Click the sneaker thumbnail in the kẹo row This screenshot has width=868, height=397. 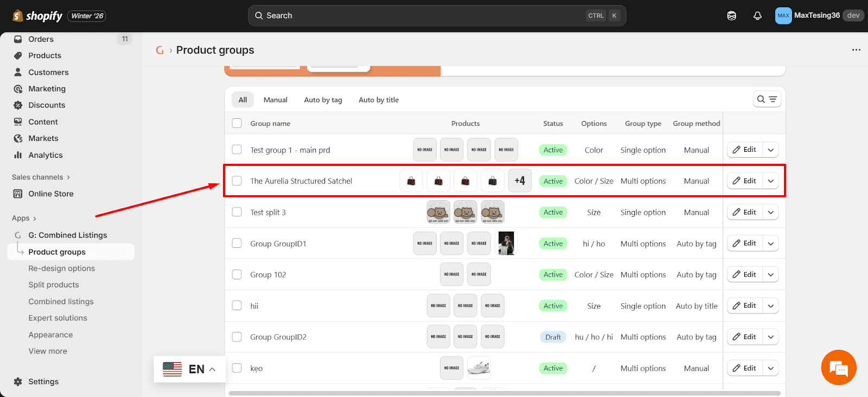478,368
